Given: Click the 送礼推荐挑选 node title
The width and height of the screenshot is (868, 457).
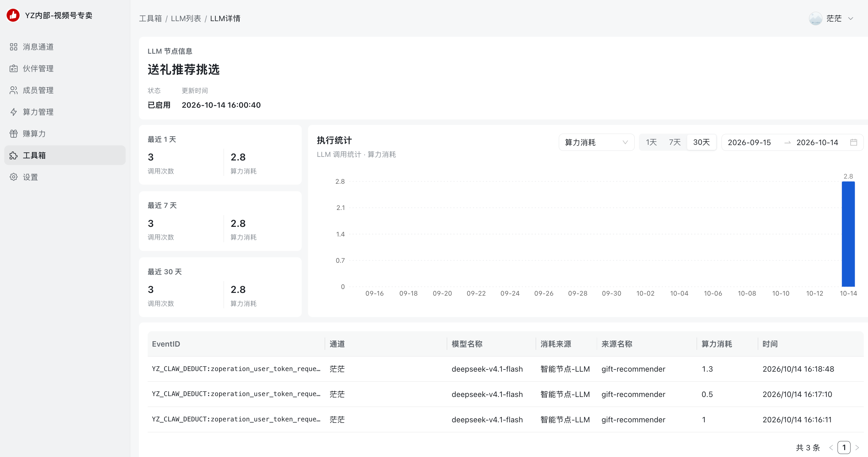Looking at the screenshot, I should pos(184,69).
